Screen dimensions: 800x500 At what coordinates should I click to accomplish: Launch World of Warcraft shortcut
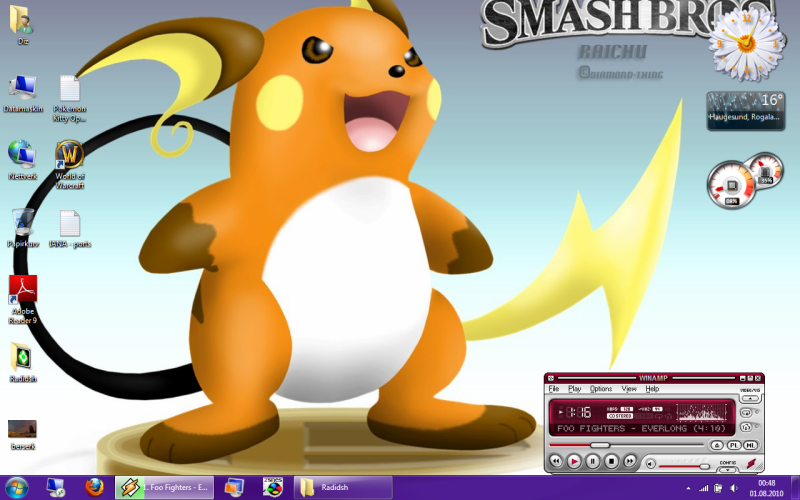click(70, 165)
